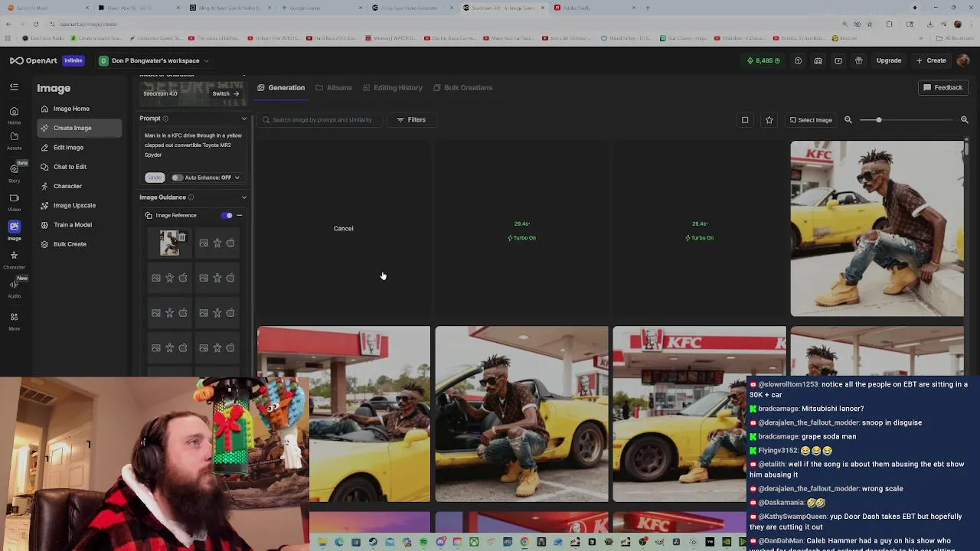Open Audio in the left rail
The height and width of the screenshot is (551, 980).
click(14, 288)
